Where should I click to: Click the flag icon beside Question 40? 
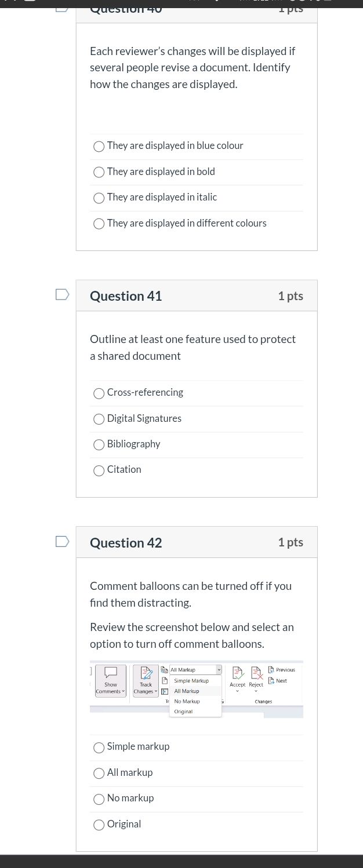point(61,8)
